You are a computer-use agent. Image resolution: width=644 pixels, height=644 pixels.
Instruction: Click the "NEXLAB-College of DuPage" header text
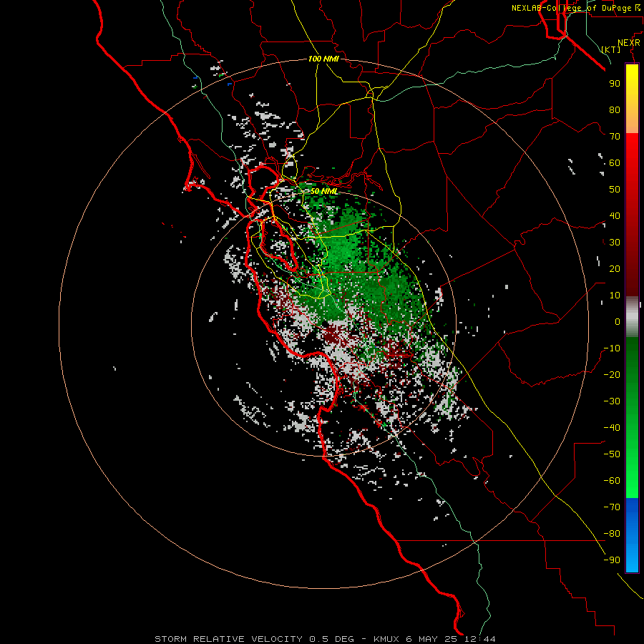(570, 8)
